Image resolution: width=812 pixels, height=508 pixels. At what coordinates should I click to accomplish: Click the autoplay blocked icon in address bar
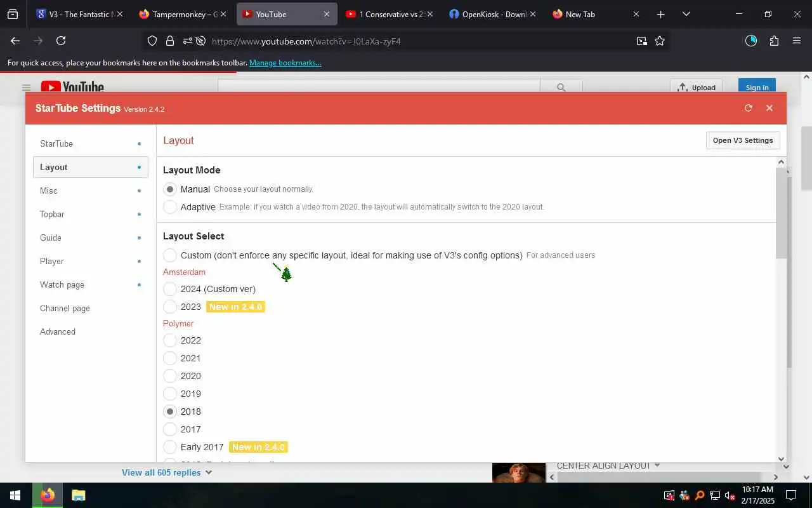click(x=201, y=41)
